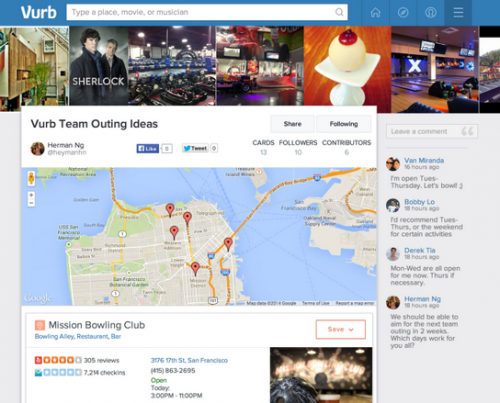This screenshot has height=403, width=500.
Task: Open the 3176 17th St address link
Action: 189,360
